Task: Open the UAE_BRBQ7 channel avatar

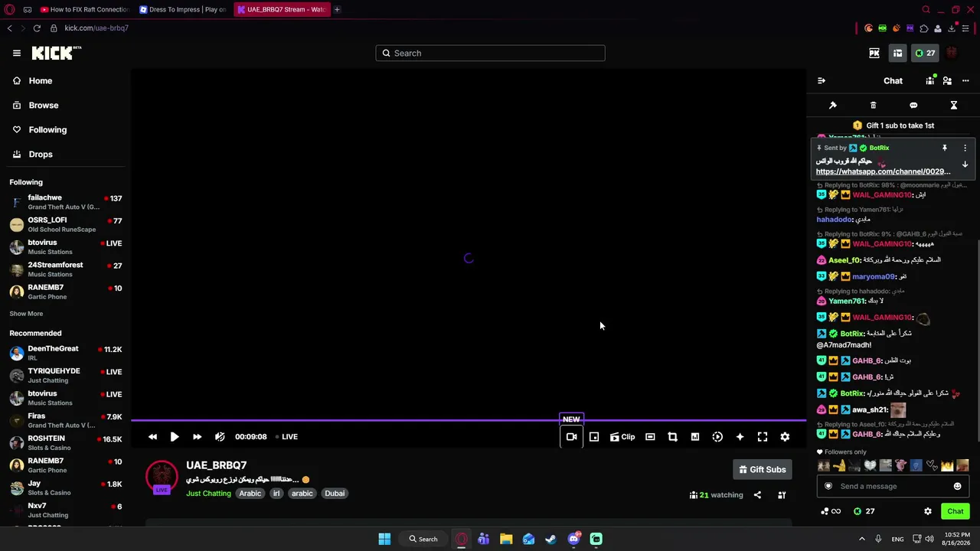Action: 162,477
